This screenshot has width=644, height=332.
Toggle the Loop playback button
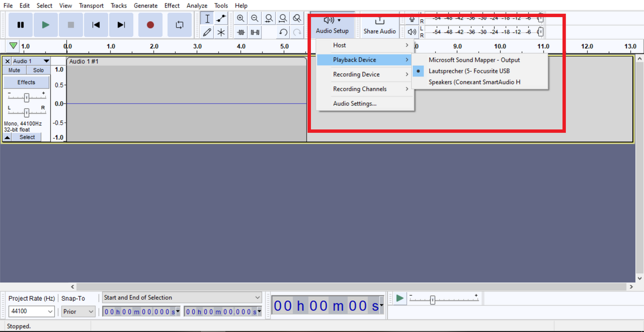click(179, 25)
